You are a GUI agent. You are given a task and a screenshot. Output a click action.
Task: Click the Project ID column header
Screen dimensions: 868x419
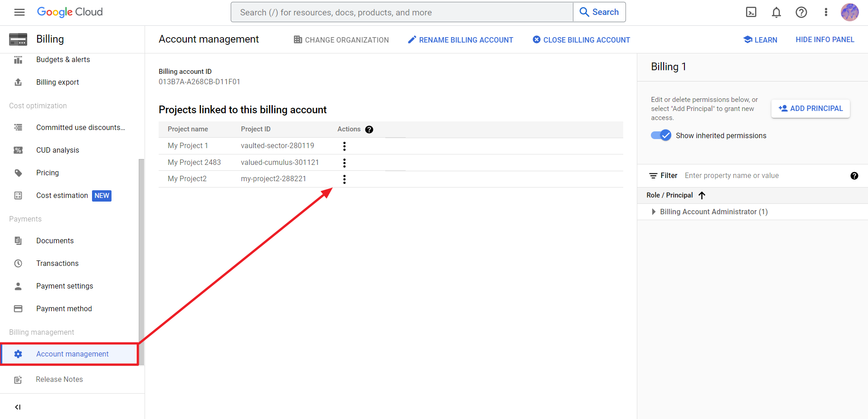[x=256, y=129]
